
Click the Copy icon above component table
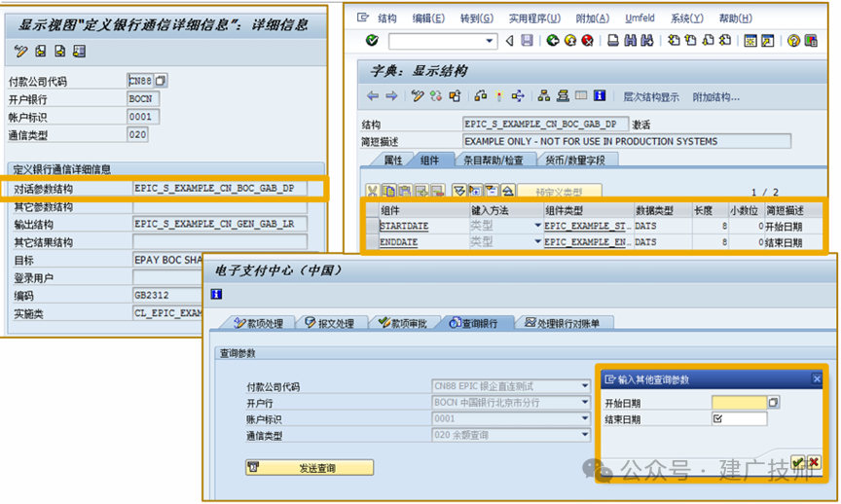388,191
